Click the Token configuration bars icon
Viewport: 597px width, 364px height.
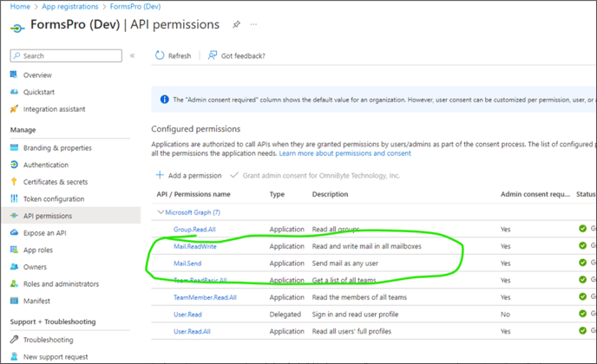coord(14,198)
